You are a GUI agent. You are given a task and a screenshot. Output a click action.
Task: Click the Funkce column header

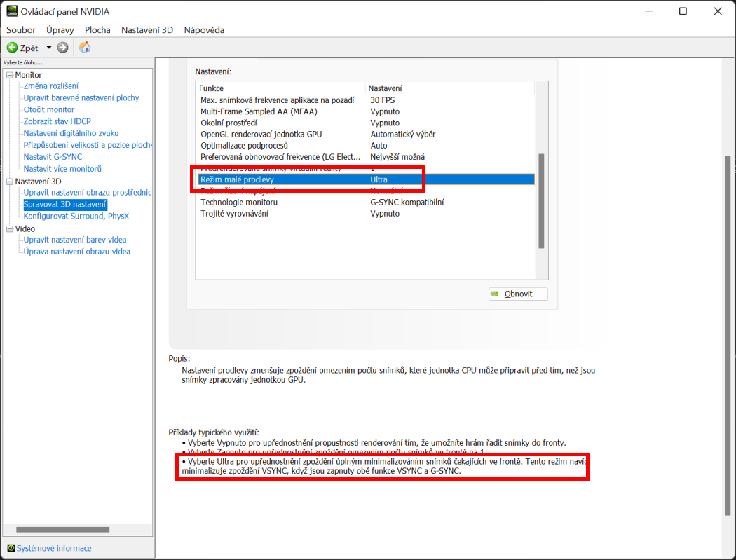(x=281, y=88)
